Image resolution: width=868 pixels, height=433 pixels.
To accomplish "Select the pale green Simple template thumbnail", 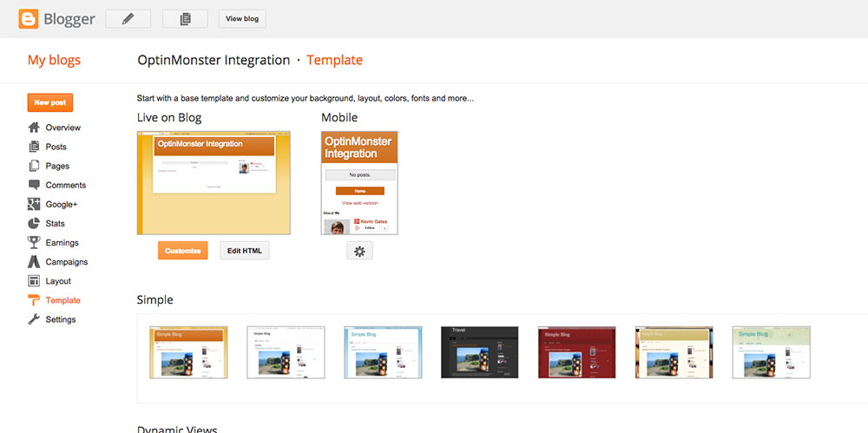I will [x=772, y=352].
